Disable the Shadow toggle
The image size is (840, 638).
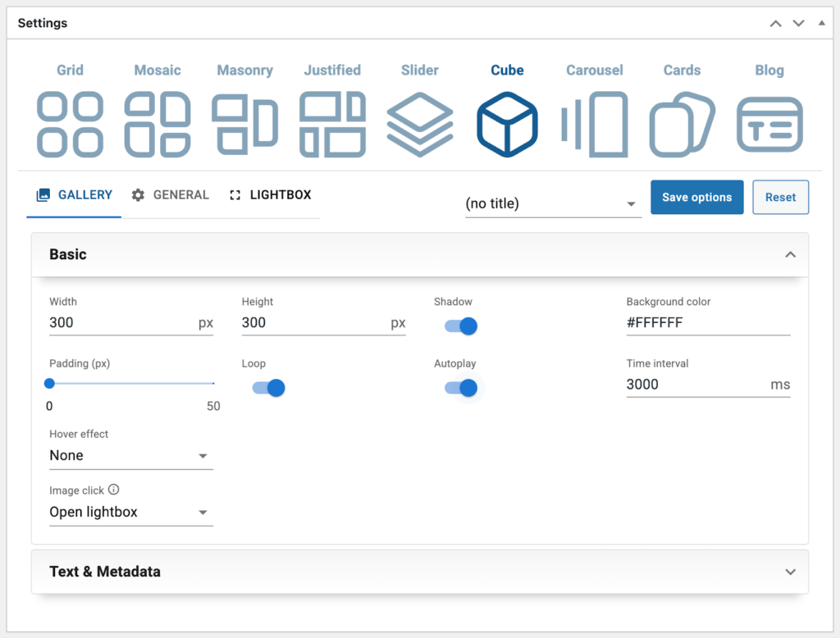click(461, 326)
